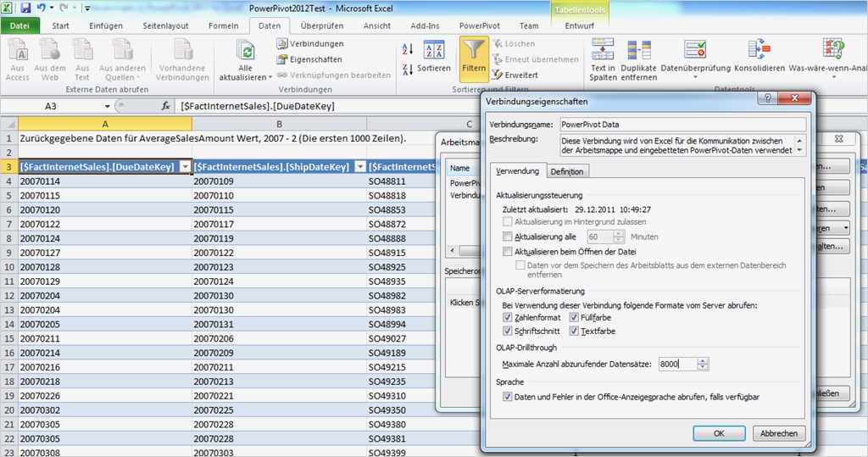Open Datenüberprüfung tool icon
The height and width of the screenshot is (457, 868).
click(x=695, y=50)
